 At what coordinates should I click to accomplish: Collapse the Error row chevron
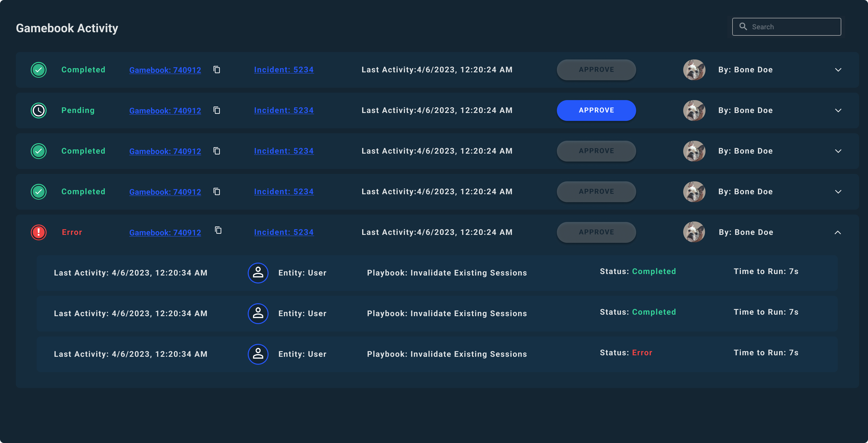pos(838,232)
